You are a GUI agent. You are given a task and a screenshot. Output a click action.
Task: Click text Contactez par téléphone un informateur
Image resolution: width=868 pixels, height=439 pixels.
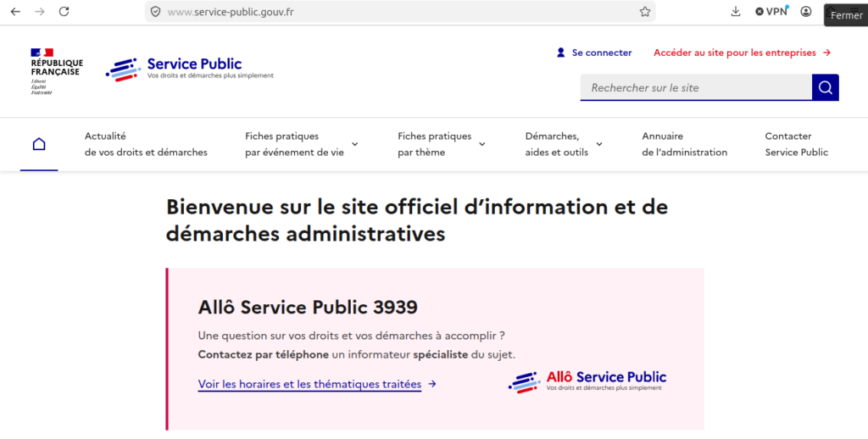[x=304, y=354]
